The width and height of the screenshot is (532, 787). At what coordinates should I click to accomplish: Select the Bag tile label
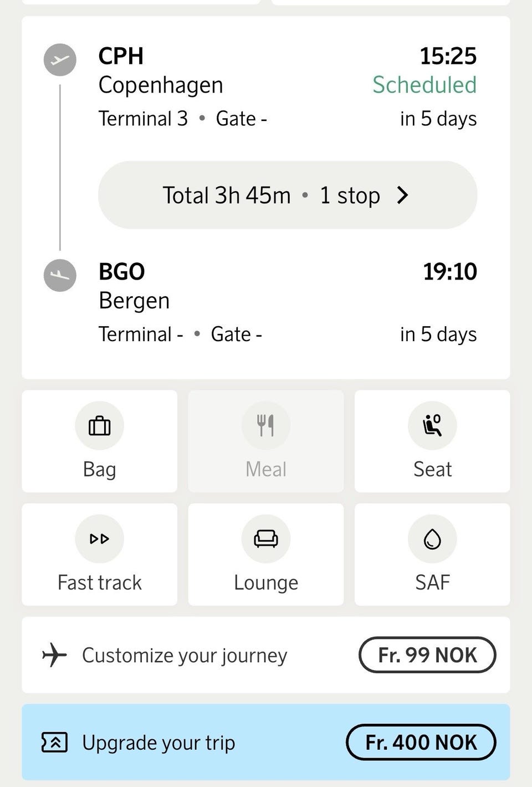pos(100,469)
